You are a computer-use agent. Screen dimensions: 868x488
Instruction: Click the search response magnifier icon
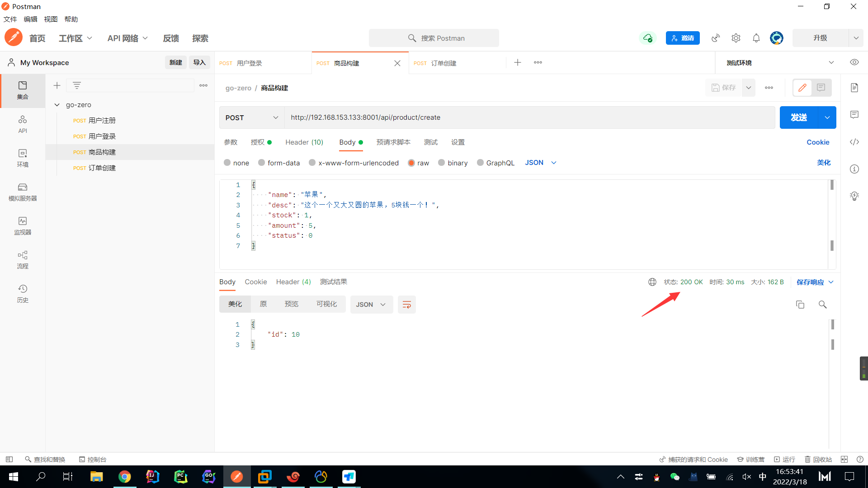[x=822, y=305]
